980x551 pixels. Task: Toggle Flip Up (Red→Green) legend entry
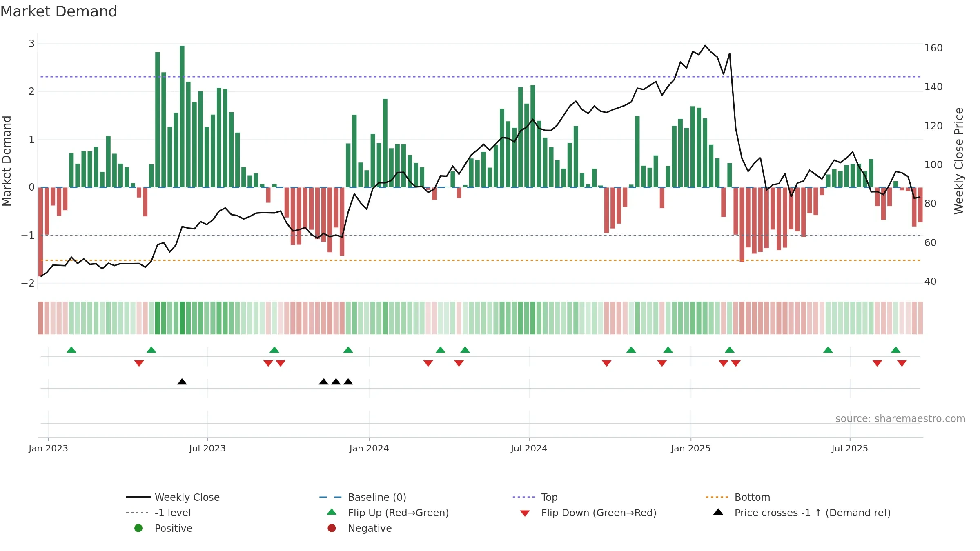pyautogui.click(x=388, y=513)
